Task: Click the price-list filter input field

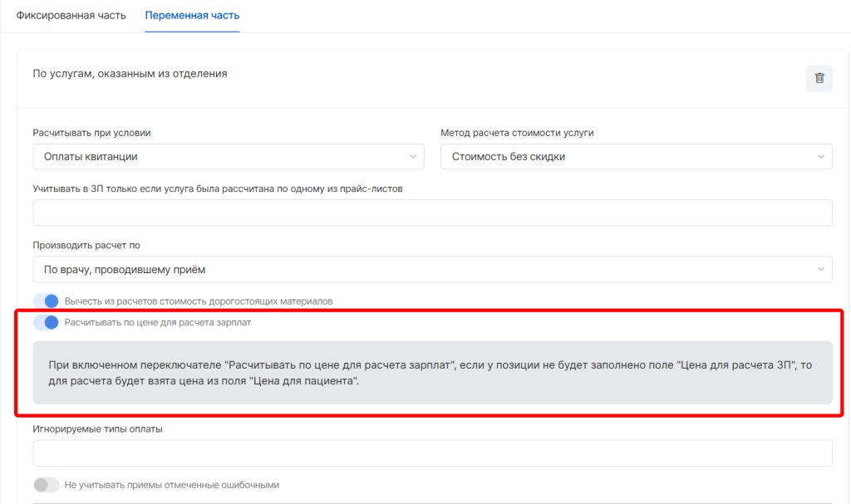Action: tap(432, 213)
